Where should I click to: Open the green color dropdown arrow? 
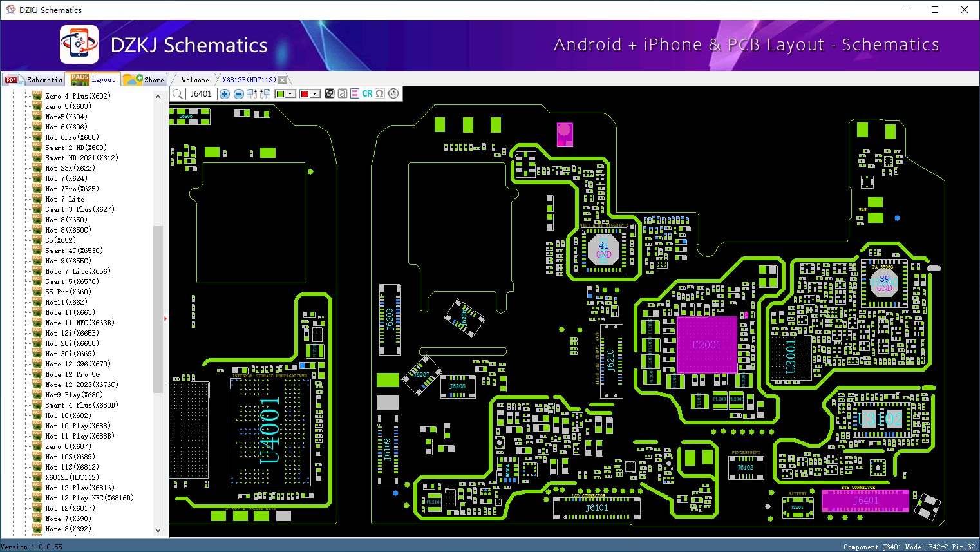click(x=291, y=94)
